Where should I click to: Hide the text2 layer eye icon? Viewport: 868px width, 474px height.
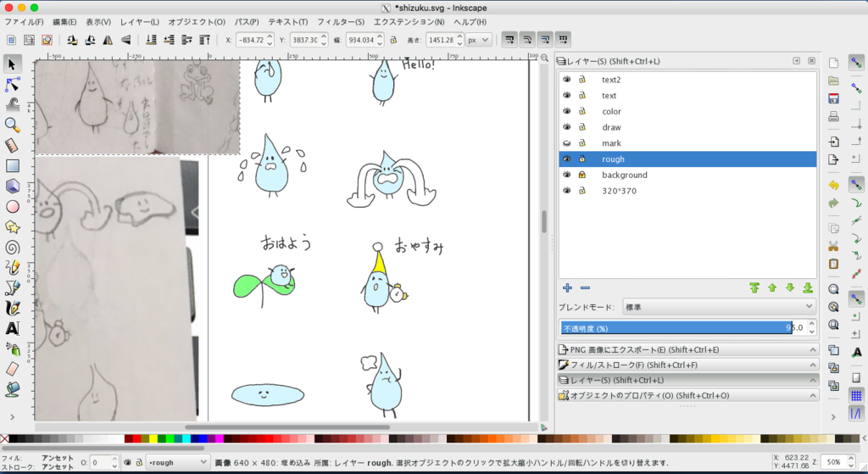[x=567, y=79]
